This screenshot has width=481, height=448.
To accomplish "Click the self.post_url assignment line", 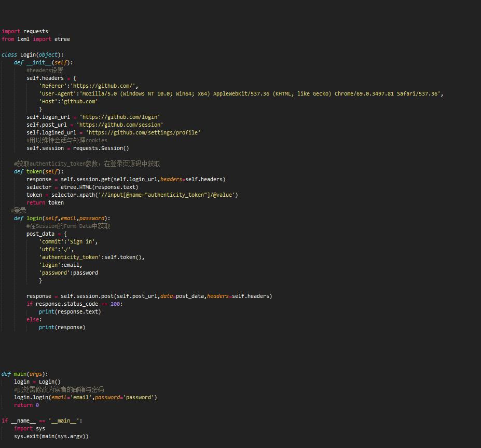I will (x=95, y=125).
